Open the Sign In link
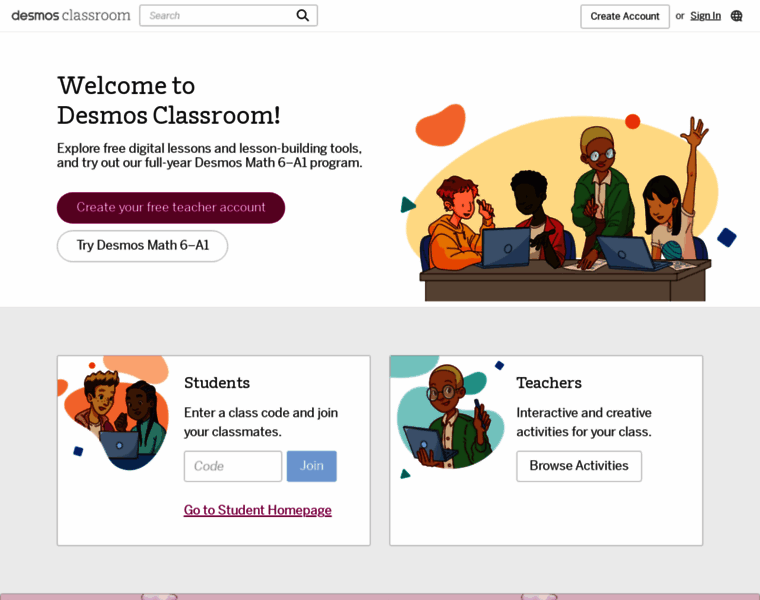 [x=705, y=16]
